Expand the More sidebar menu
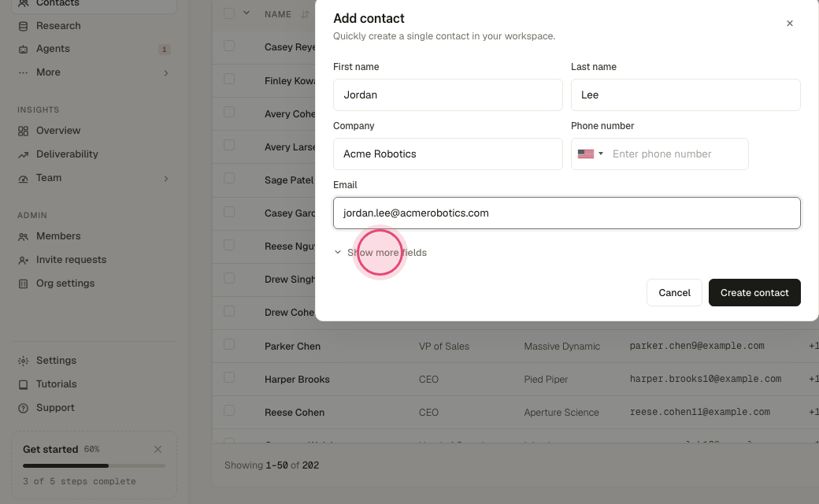Image resolution: width=819 pixels, height=504 pixels. pos(94,72)
